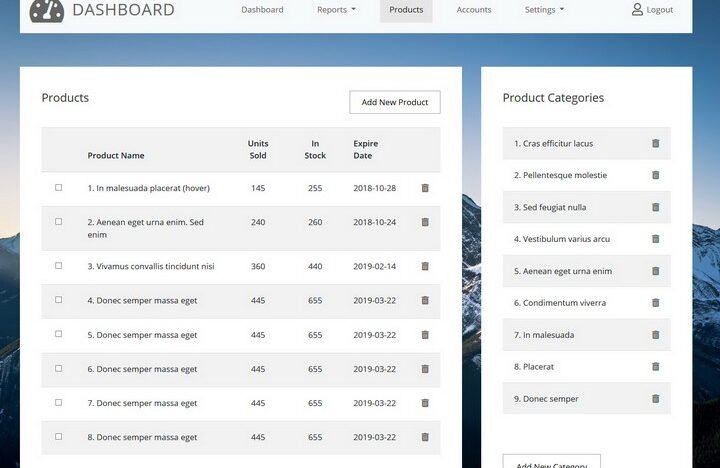Select the Products nav tab
720x468 pixels.
coord(406,10)
